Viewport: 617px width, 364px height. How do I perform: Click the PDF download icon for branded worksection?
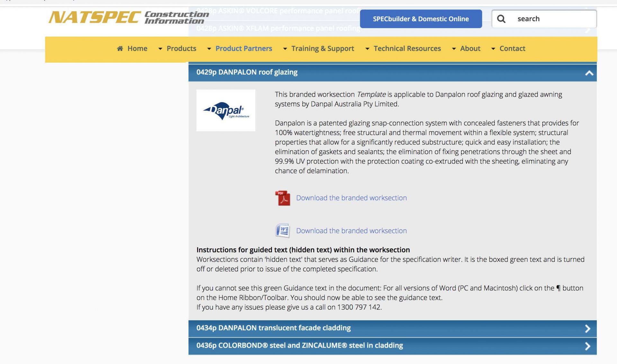[282, 198]
